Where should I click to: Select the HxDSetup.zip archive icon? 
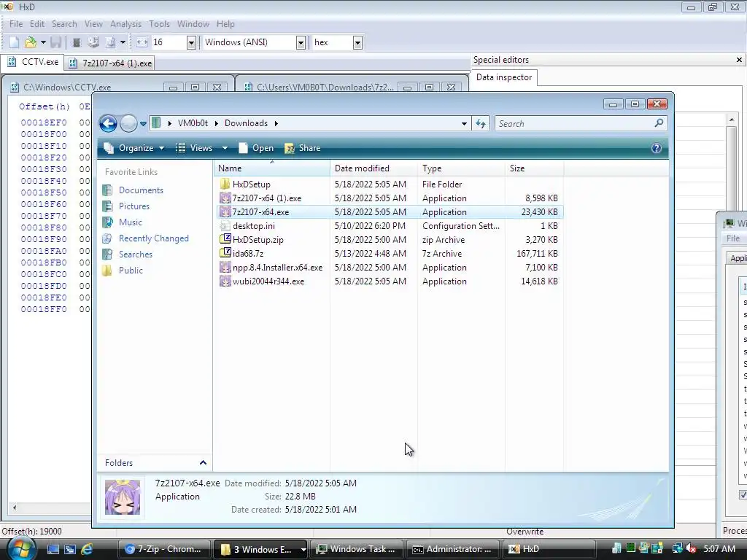point(225,239)
